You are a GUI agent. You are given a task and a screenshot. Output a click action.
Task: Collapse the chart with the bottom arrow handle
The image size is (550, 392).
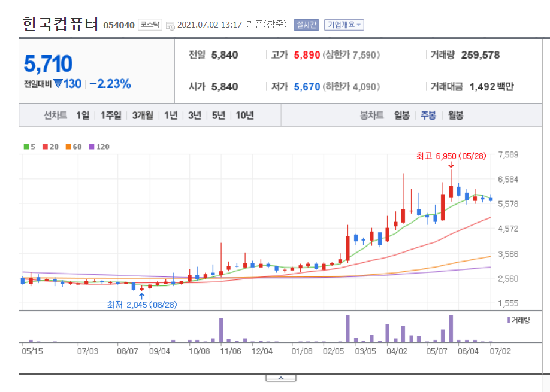[281, 378]
